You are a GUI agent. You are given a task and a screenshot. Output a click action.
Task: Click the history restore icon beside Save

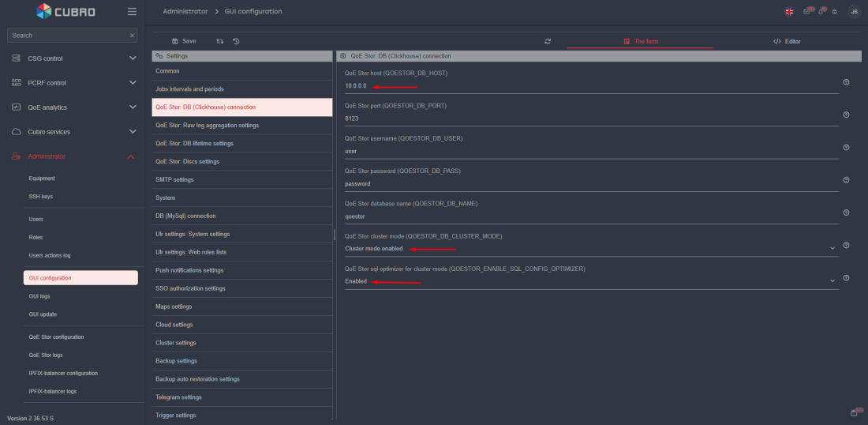coord(236,41)
